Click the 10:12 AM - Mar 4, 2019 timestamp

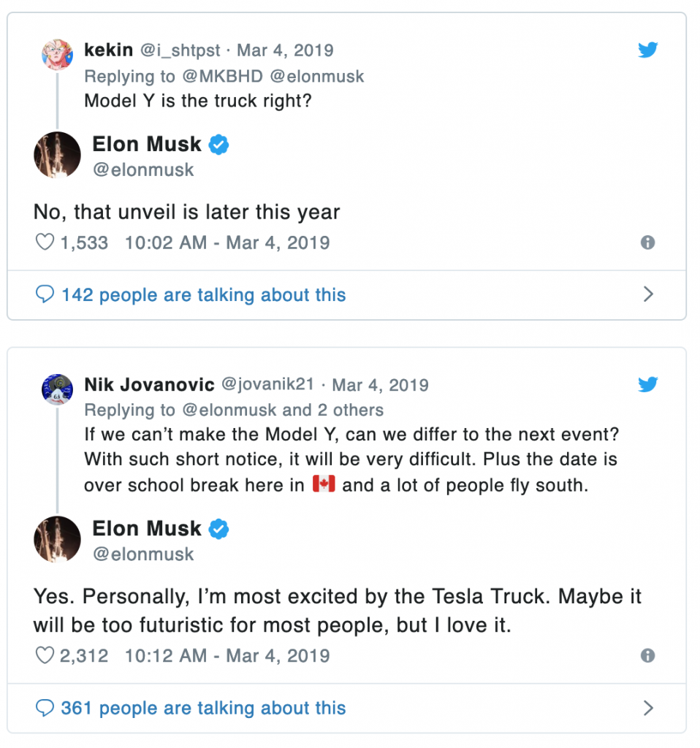(x=227, y=656)
